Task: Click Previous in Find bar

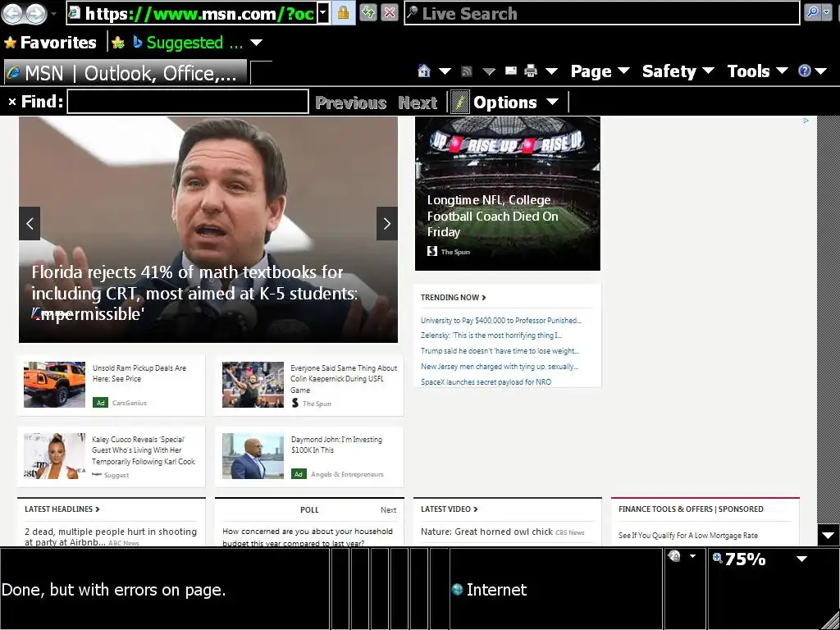Action: click(351, 103)
